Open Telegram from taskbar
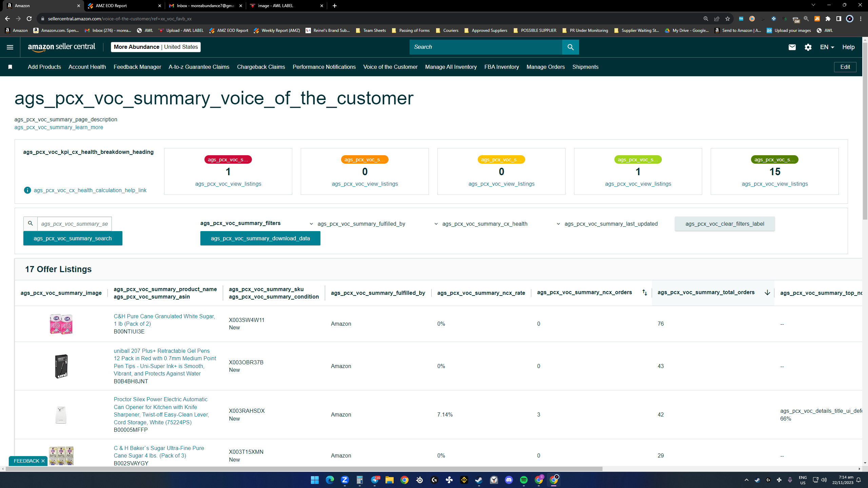This screenshot has height=488, width=868. pos(375,480)
